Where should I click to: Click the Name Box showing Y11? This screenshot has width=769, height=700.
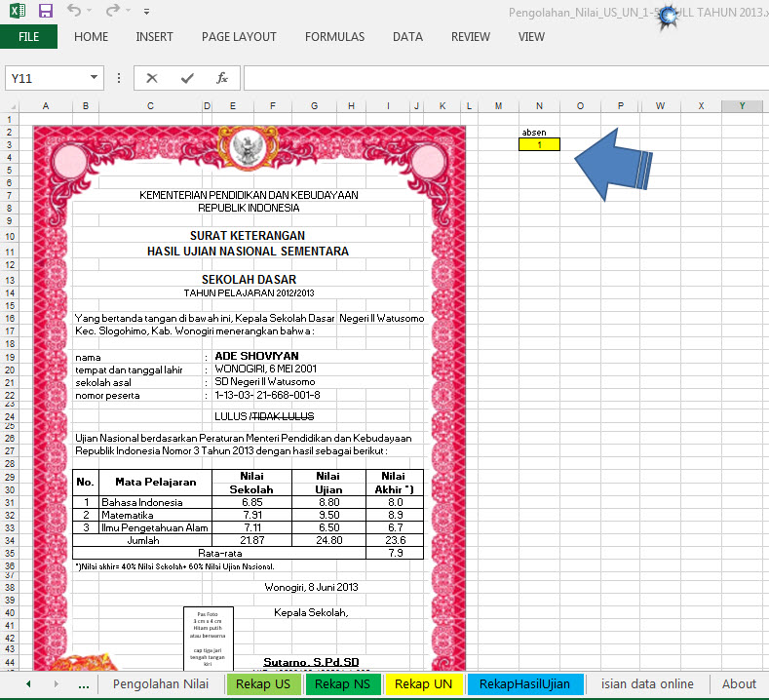pyautogui.click(x=47, y=78)
